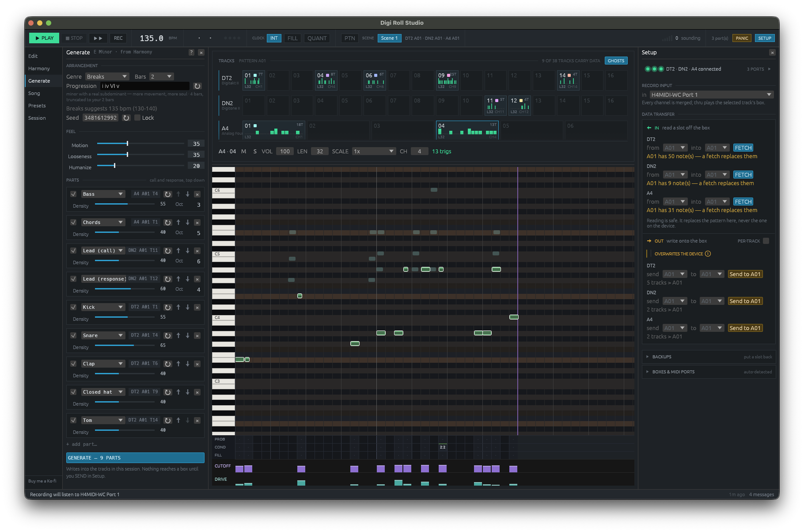
Task: Move the Lead (response) part up
Action: click(178, 279)
